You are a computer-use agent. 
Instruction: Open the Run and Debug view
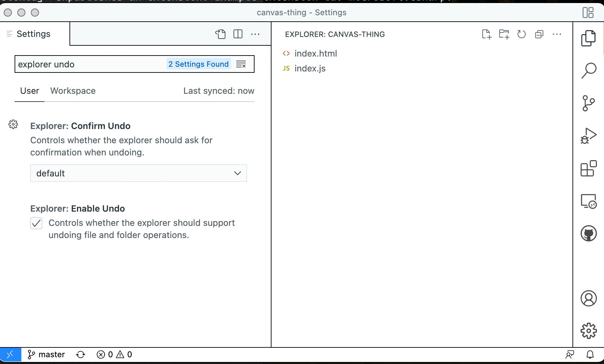[588, 135]
